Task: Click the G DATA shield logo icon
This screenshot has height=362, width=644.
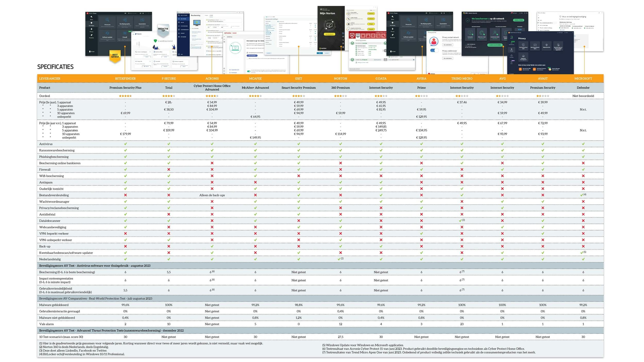Action: (352, 36)
